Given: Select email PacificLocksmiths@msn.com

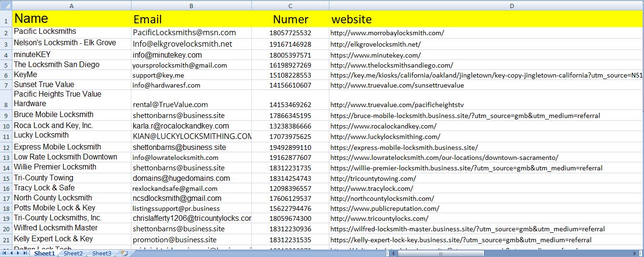Looking at the screenshot, I should click(x=191, y=33).
